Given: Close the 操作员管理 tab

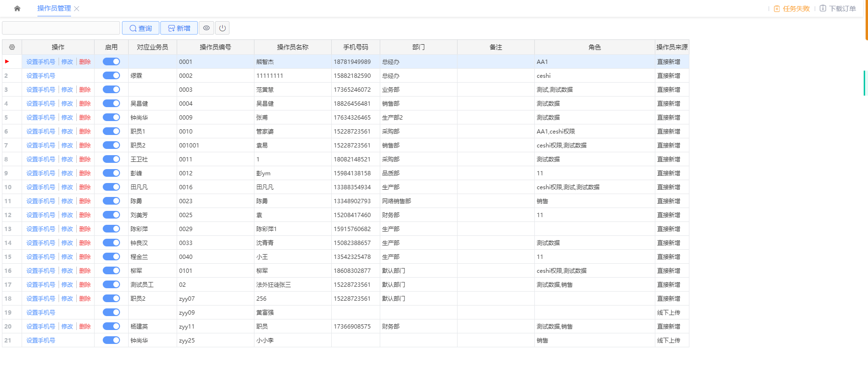Looking at the screenshot, I should [77, 9].
